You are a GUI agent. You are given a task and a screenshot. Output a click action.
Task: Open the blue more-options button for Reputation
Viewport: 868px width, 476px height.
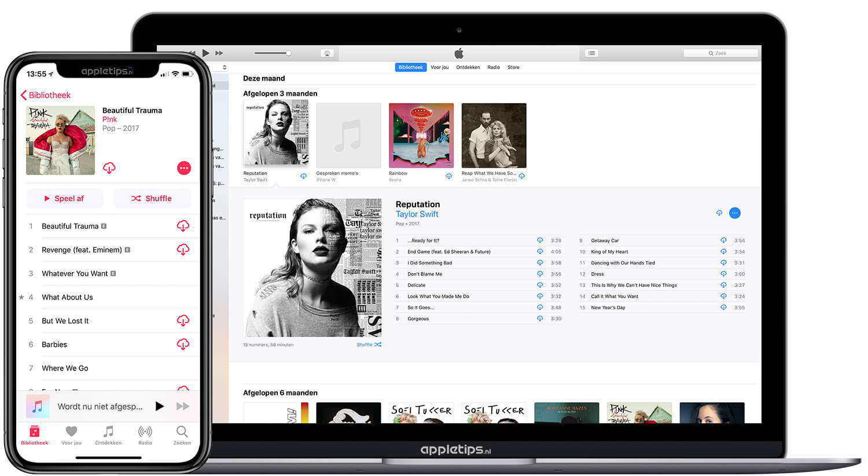pos(735,213)
